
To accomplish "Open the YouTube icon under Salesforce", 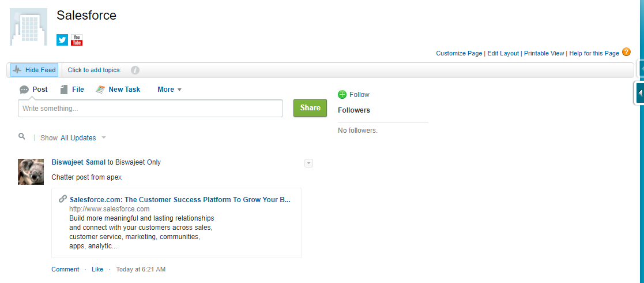I will pos(77,40).
